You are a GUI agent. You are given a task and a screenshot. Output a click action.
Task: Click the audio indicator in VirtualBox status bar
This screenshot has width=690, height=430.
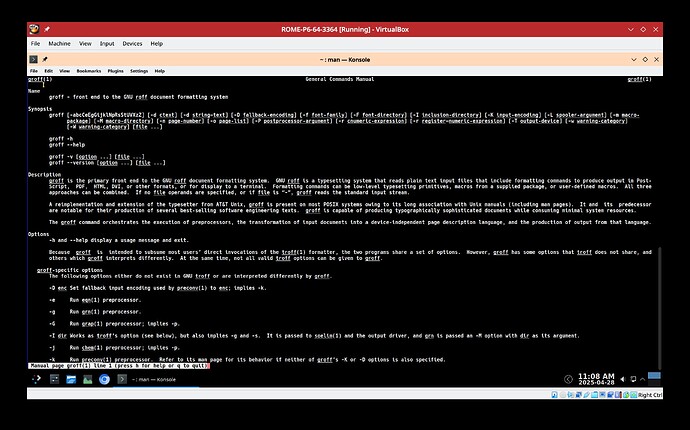point(571,394)
